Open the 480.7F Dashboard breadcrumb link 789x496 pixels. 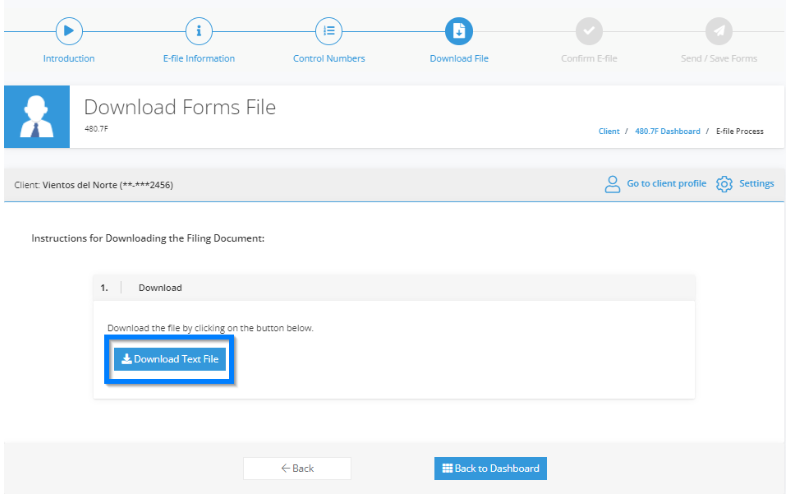[667, 131]
